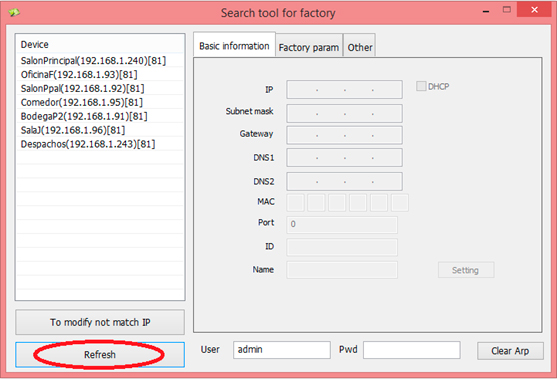The image size is (557, 379).
Task: Click the IP address field
Action: [344, 90]
